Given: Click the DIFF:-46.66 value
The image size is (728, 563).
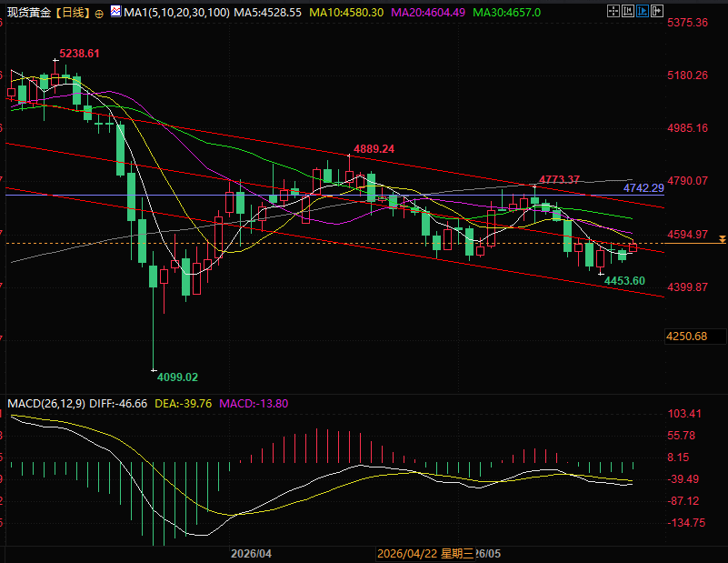Looking at the screenshot, I should point(118,404).
